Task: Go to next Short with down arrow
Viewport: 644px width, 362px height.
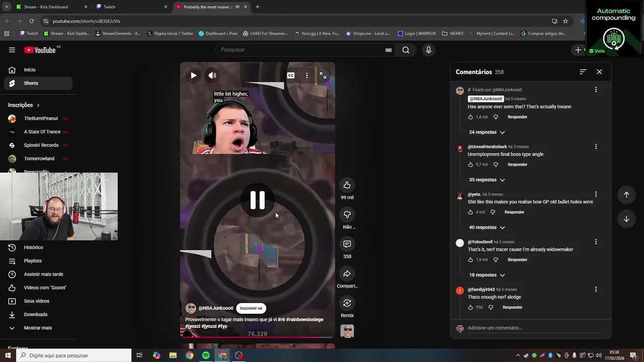Action: tap(626, 219)
